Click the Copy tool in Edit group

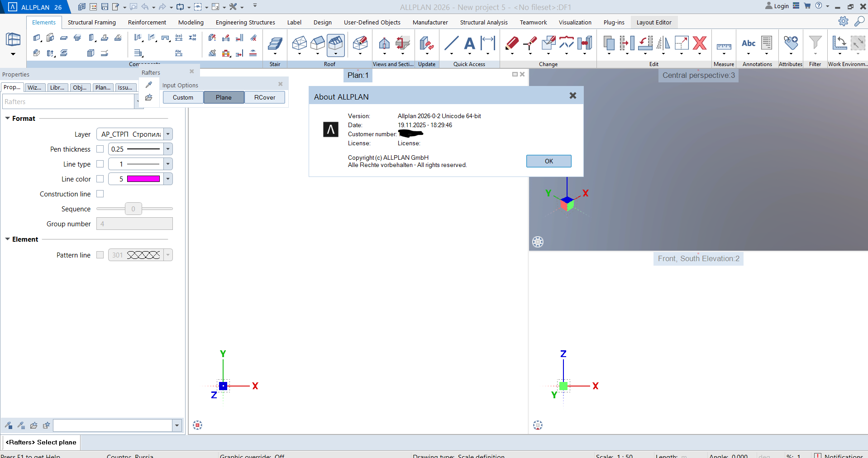[609, 43]
